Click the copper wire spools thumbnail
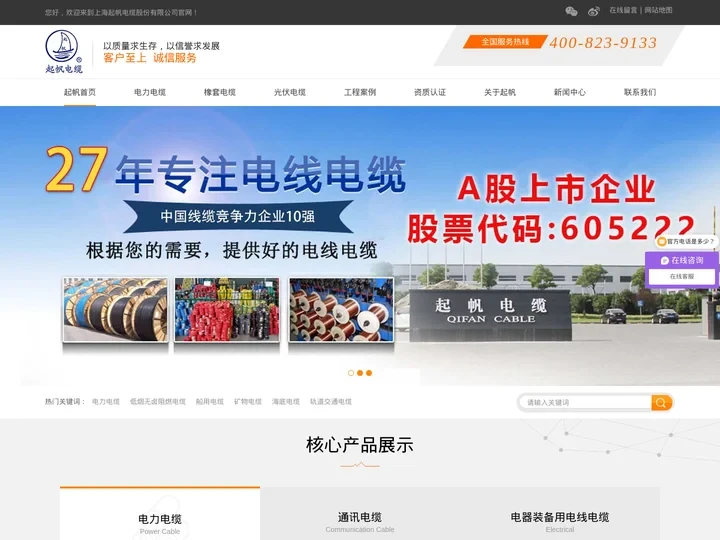Image resolution: width=720 pixels, height=540 pixels. click(x=341, y=309)
